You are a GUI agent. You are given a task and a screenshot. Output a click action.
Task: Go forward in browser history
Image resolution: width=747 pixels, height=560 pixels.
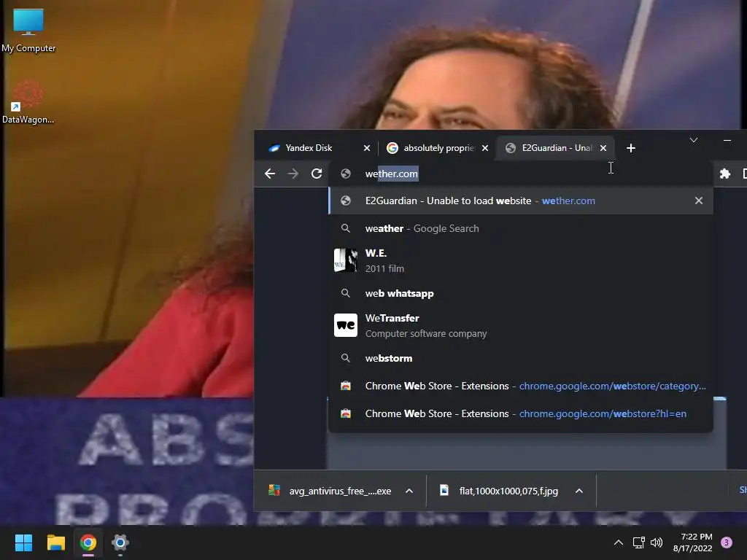pos(293,174)
